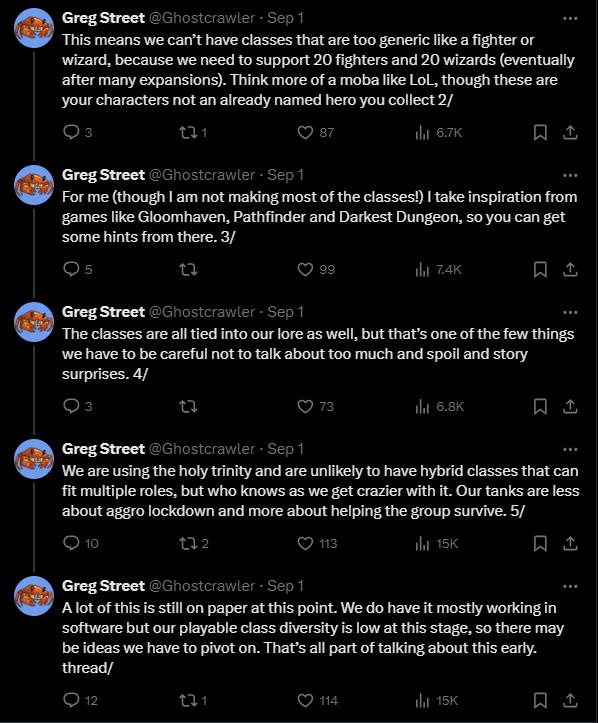This screenshot has width=598, height=723.
Task: Open more options on the first tweet
Action: pos(570,18)
